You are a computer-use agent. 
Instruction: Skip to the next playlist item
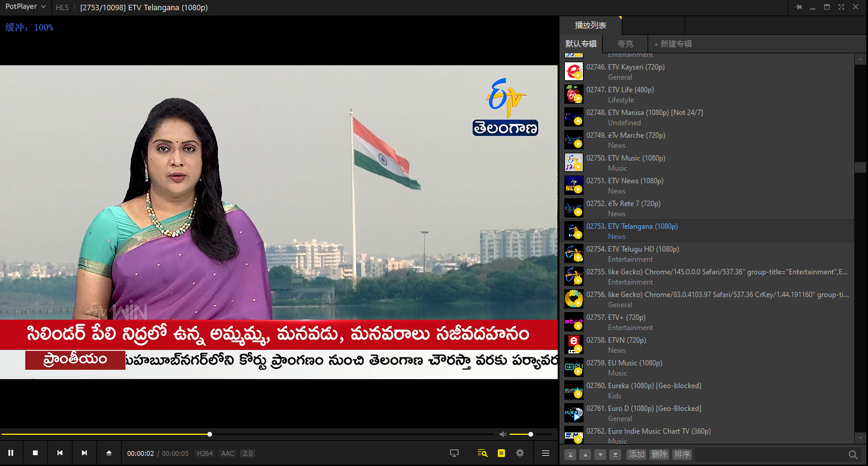click(x=84, y=453)
